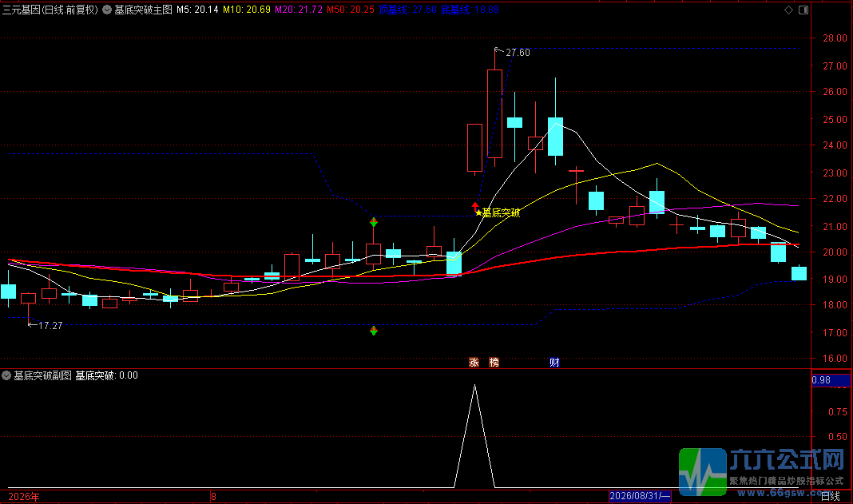
Task: Click the stock title 三元基因(日线,前复权)
Action: (x=50, y=10)
